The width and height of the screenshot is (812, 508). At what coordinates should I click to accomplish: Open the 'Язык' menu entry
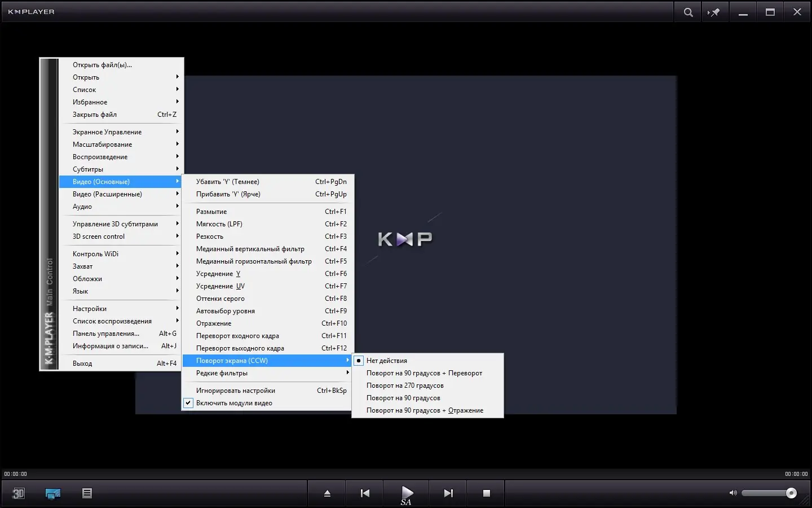[x=120, y=291]
